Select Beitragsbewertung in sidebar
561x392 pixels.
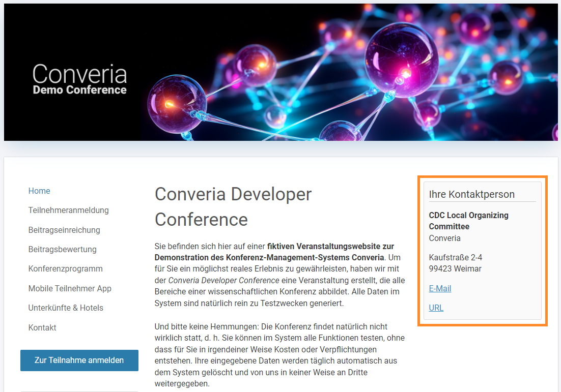(62, 249)
